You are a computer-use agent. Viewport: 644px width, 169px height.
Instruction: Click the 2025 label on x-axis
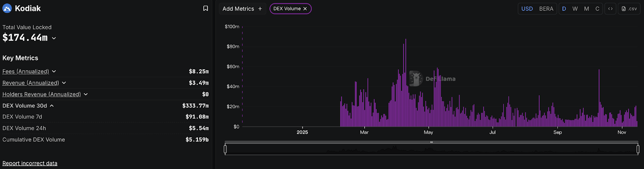pos(302,132)
